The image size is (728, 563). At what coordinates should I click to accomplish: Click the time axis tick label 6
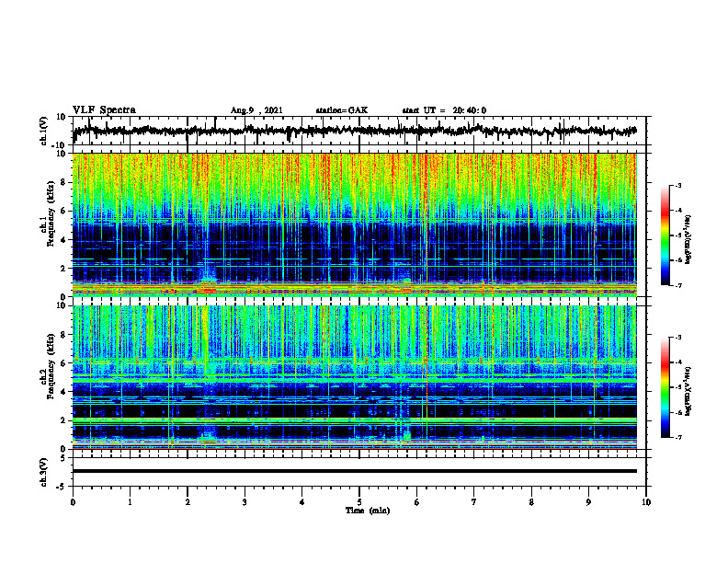point(417,502)
